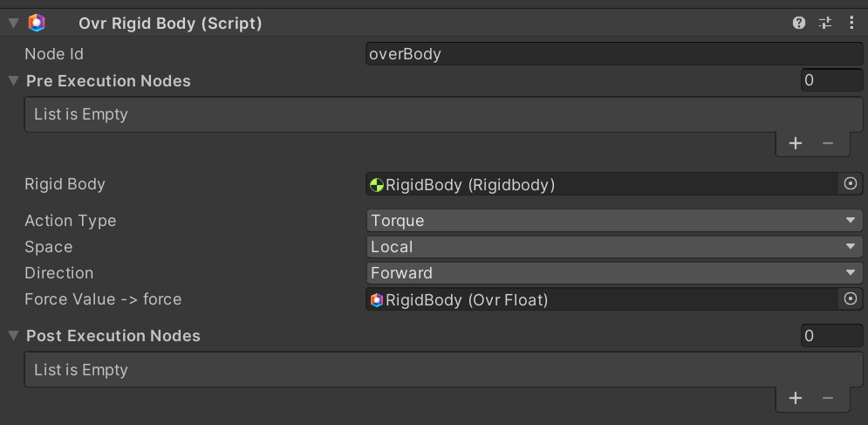Open the component three-dot context menu
This screenshot has width=868, height=425.
(851, 24)
